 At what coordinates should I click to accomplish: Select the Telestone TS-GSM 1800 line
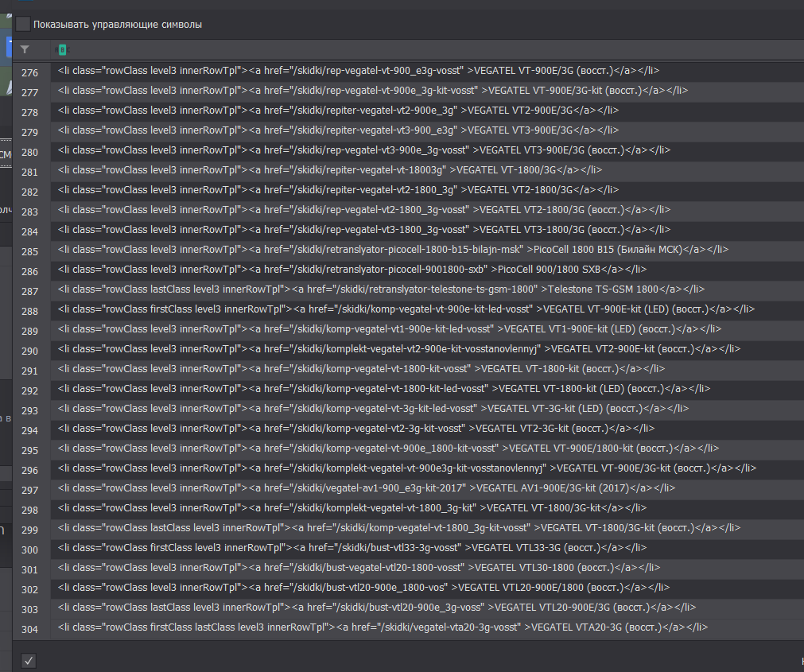pos(427,289)
